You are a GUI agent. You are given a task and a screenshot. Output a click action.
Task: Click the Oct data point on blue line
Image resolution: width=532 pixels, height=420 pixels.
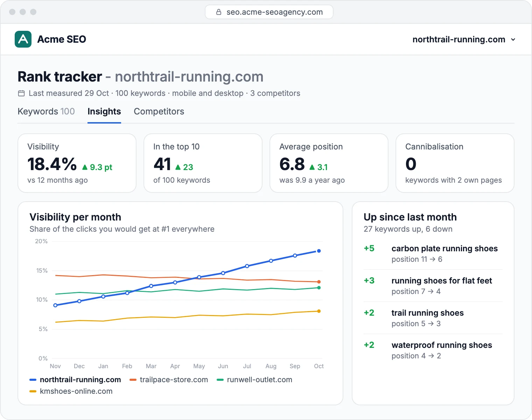click(x=319, y=251)
